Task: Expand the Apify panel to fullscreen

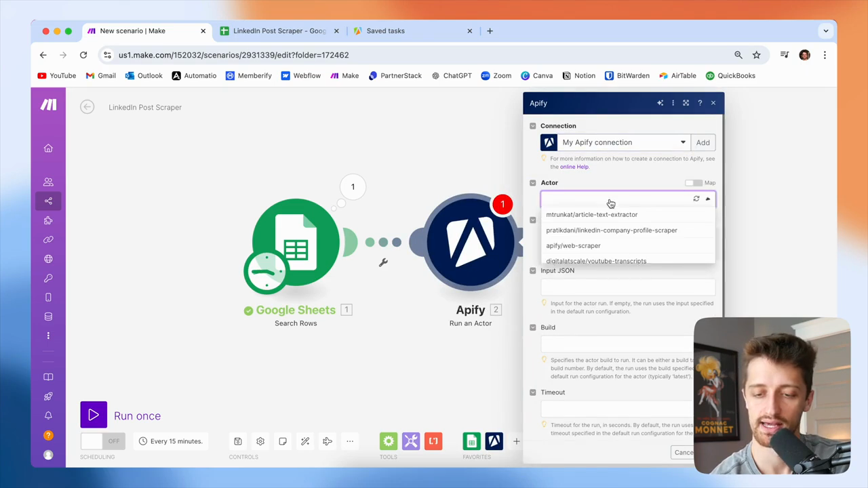Action: [x=686, y=103]
